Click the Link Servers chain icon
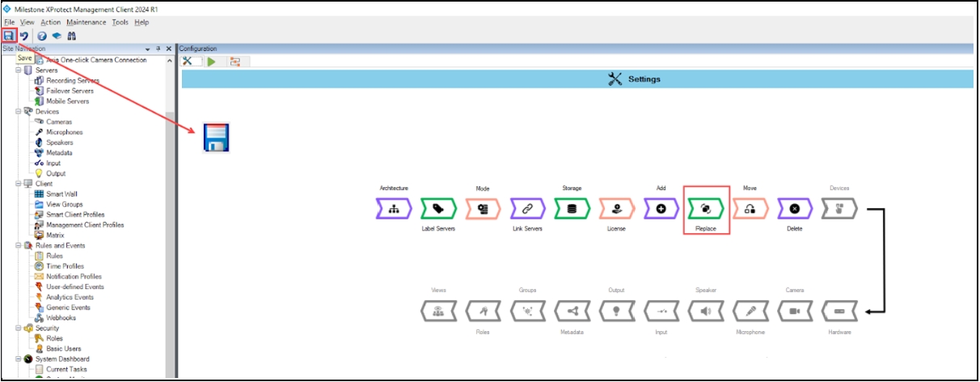Viewport: 980px width, 382px height. pos(527,209)
